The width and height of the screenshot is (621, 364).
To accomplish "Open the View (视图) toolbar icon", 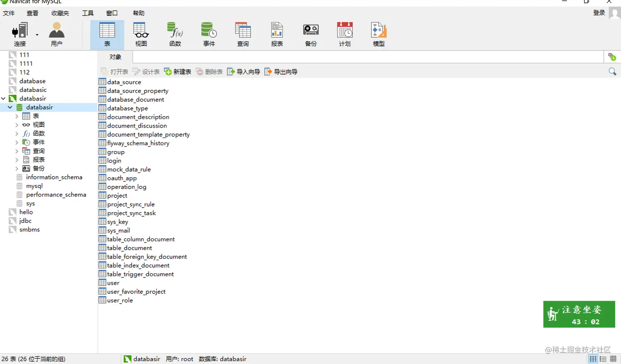I will (141, 34).
